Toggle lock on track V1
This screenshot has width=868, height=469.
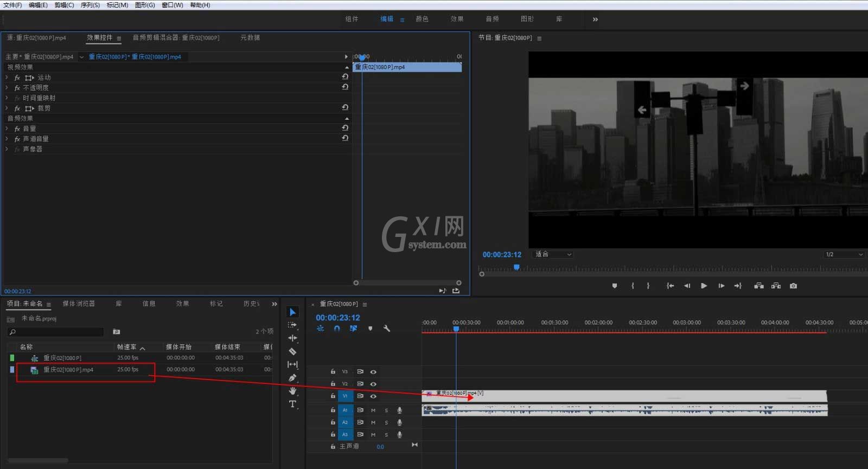click(x=333, y=396)
